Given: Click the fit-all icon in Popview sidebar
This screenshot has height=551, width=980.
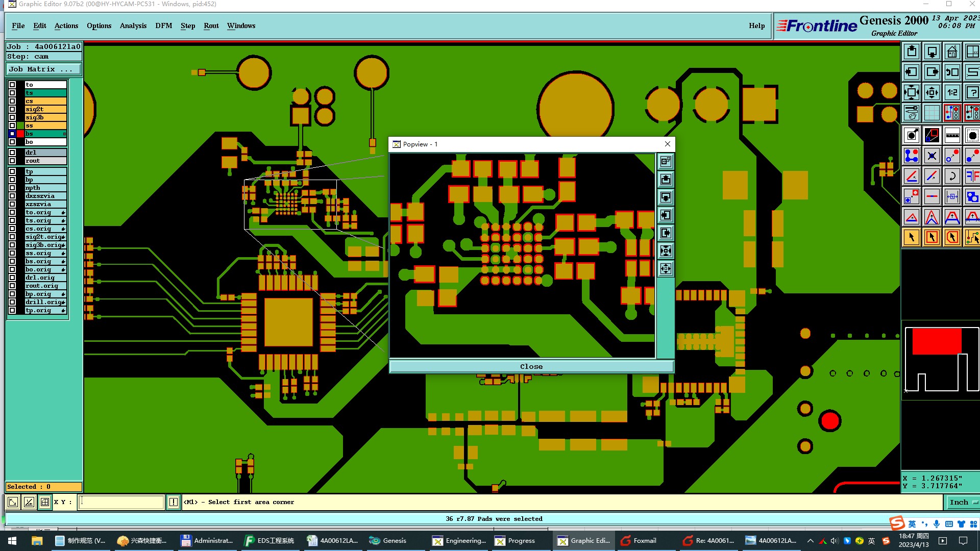Looking at the screenshot, I should pyautogui.click(x=666, y=251).
